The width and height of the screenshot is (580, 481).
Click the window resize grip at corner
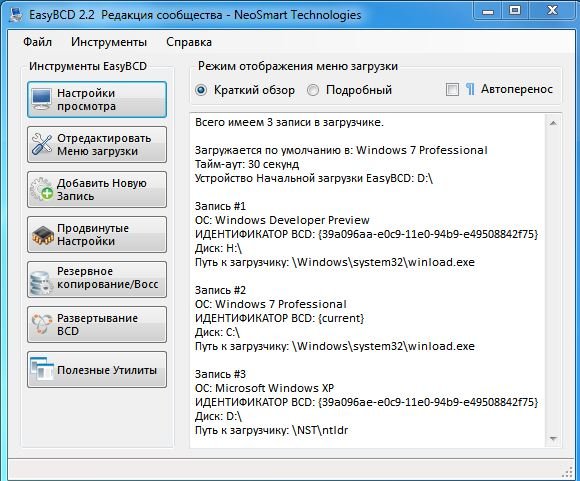(x=567, y=472)
